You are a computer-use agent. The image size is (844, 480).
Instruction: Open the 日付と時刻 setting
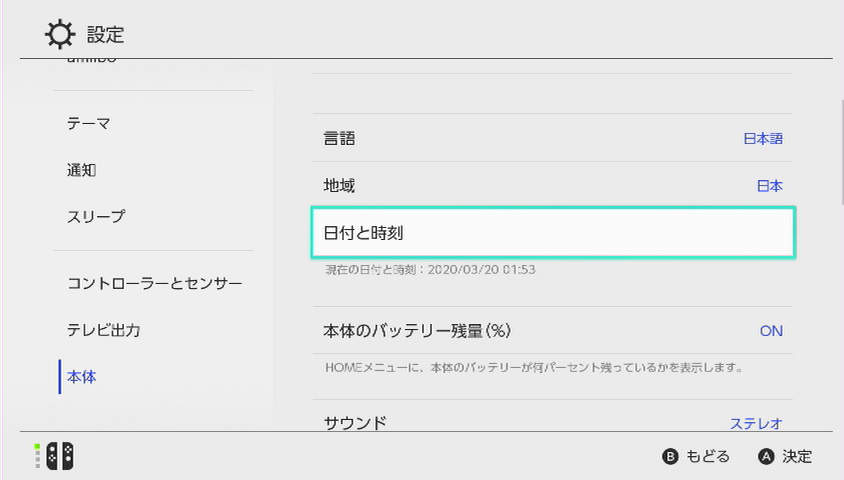coord(553,233)
